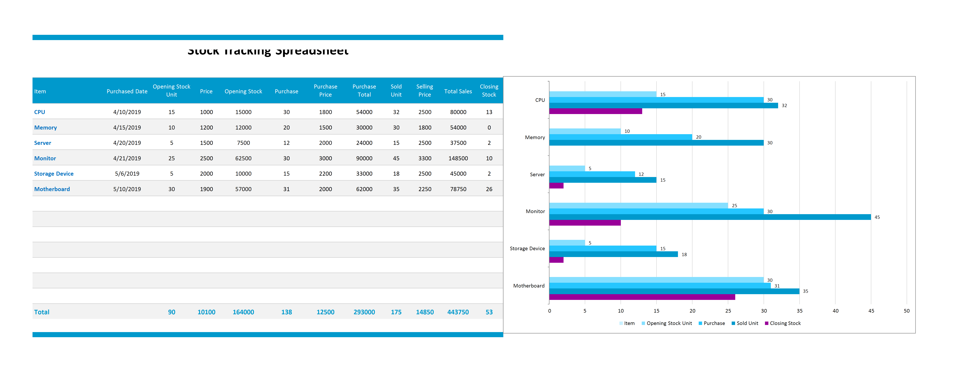This screenshot has height=372, width=980.
Task: Click the Closing Stock legend entry
Action: coord(783,323)
